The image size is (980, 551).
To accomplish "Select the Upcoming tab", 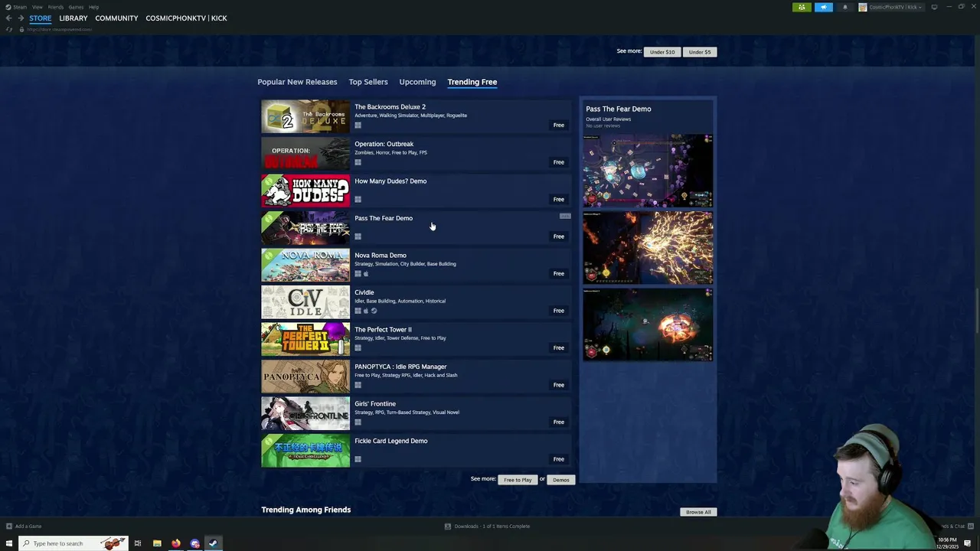I will (x=417, y=82).
